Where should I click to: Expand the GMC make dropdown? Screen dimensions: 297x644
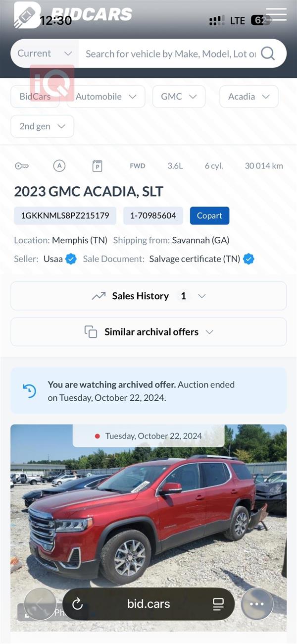179,97
